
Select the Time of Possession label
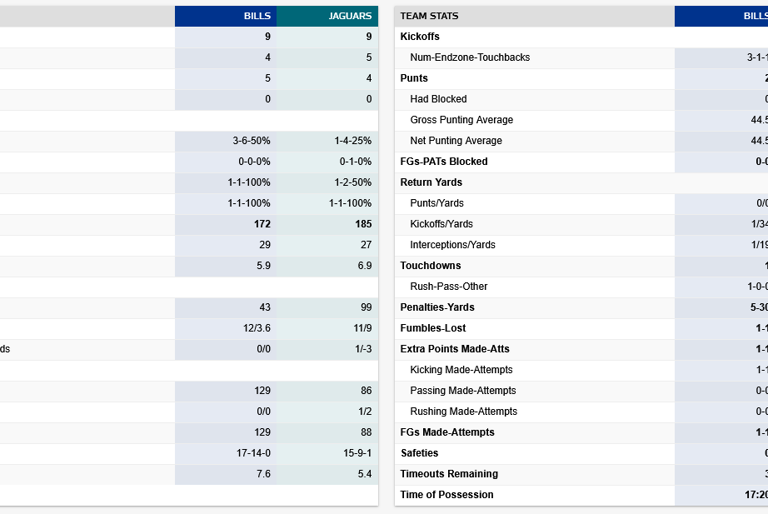tap(446, 495)
